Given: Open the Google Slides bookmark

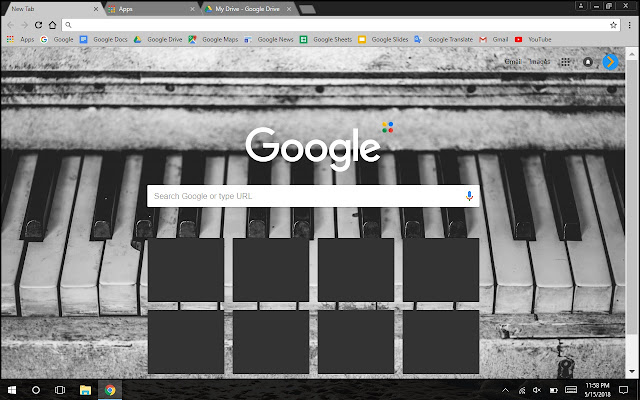Looking at the screenshot, I should click(383, 39).
